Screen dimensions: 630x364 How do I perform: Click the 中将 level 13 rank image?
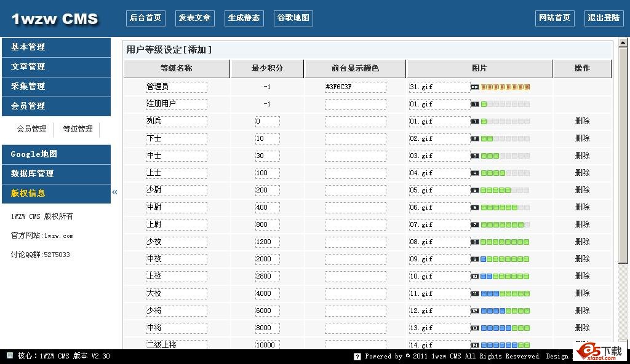(x=500, y=328)
